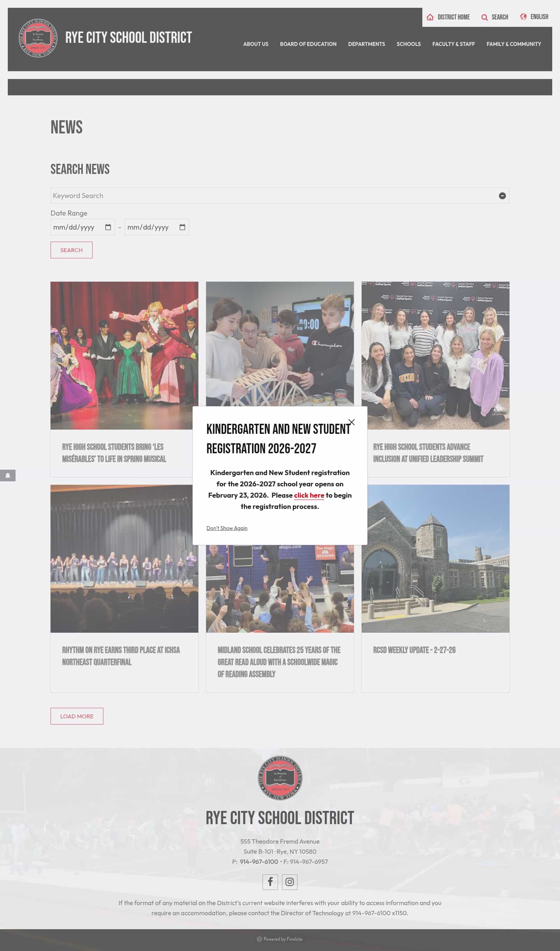Open the Family & Community menu
The width and height of the screenshot is (560, 951).
tap(514, 44)
